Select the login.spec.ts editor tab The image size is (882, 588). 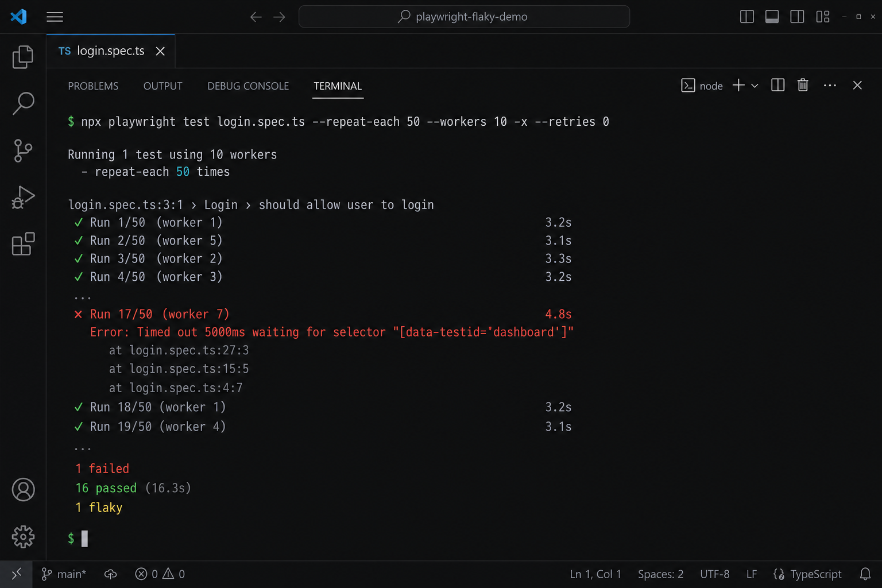coord(111,51)
